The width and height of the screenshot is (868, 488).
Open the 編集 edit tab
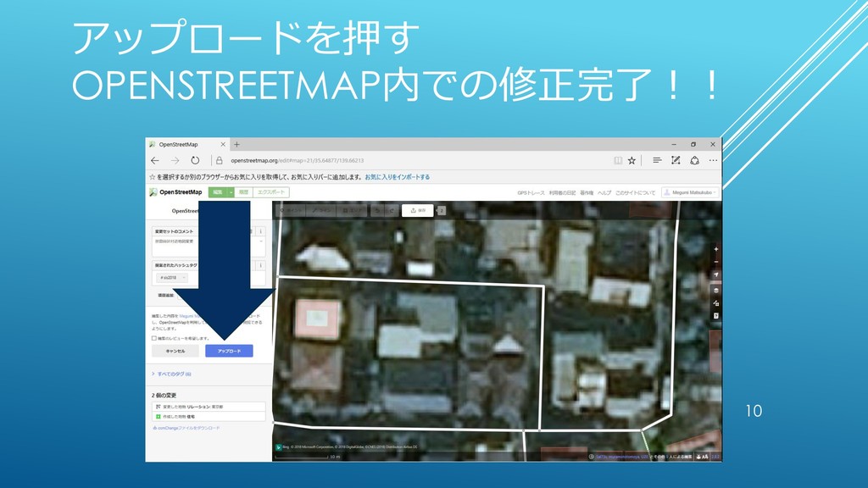(218, 192)
